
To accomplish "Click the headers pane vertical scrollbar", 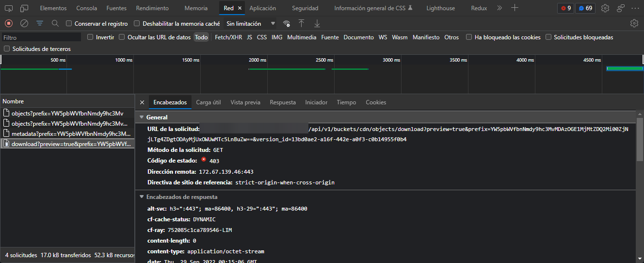I will click(640, 138).
